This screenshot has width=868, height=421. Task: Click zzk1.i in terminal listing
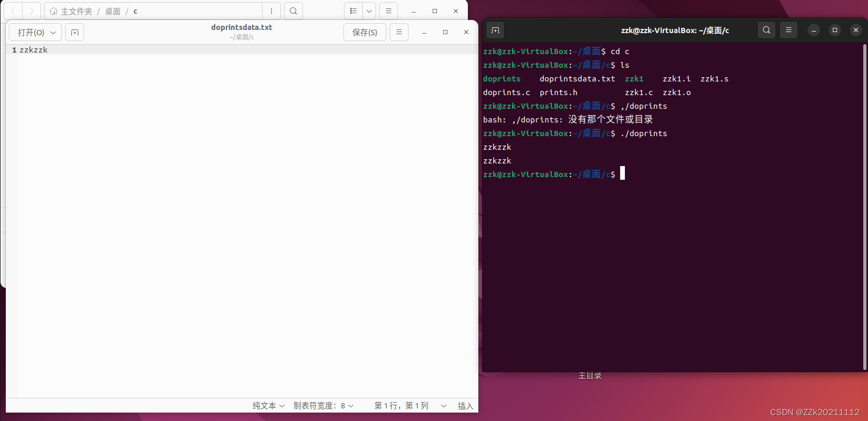click(676, 79)
